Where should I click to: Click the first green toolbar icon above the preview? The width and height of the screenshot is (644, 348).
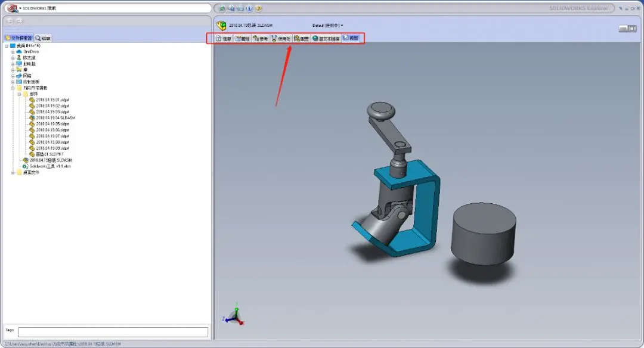pyautogui.click(x=222, y=8)
